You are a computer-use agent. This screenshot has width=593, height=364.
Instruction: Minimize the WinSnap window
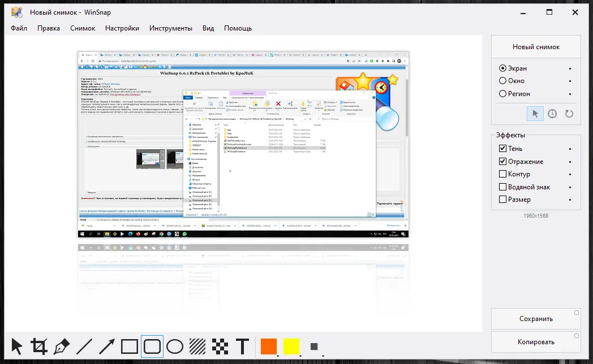pyautogui.click(x=523, y=12)
